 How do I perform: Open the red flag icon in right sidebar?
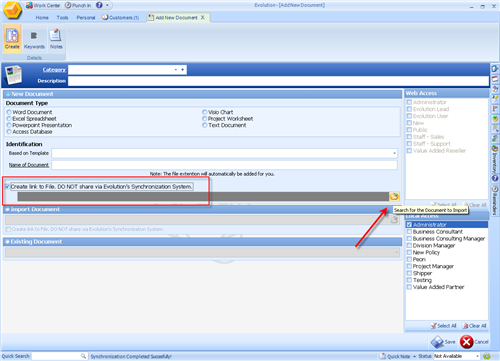[495, 109]
